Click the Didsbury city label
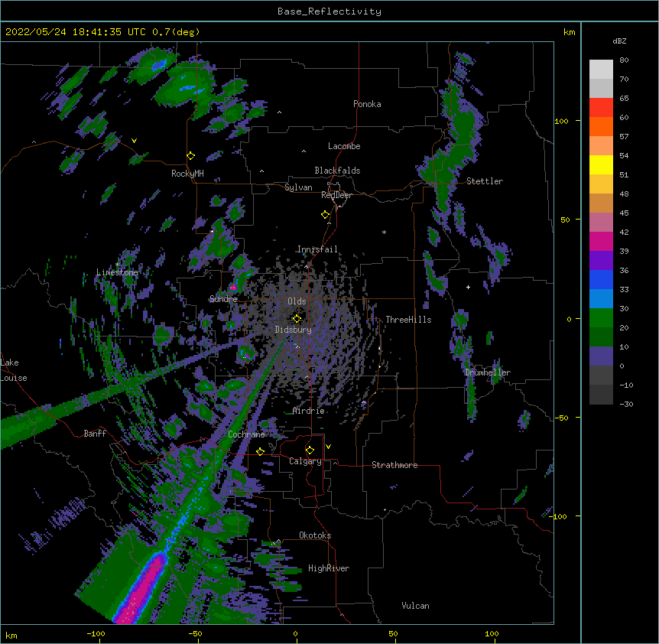The height and width of the screenshot is (644, 659). pyautogui.click(x=293, y=330)
